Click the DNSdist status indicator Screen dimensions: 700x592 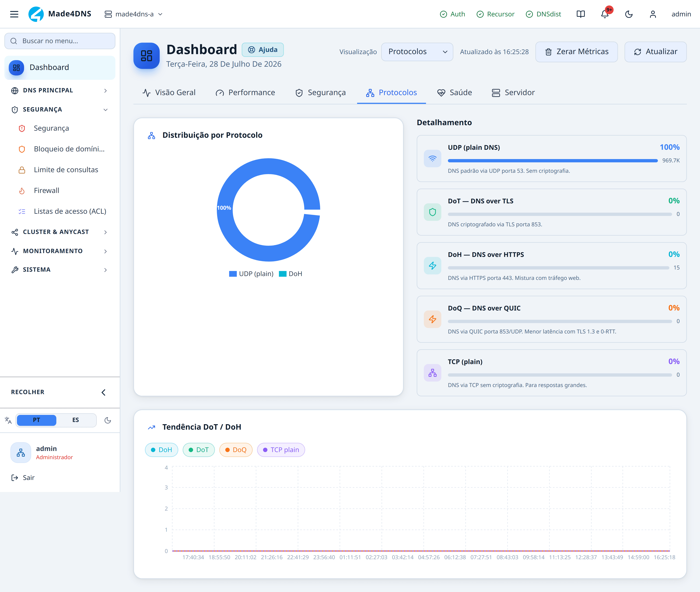[x=543, y=14]
